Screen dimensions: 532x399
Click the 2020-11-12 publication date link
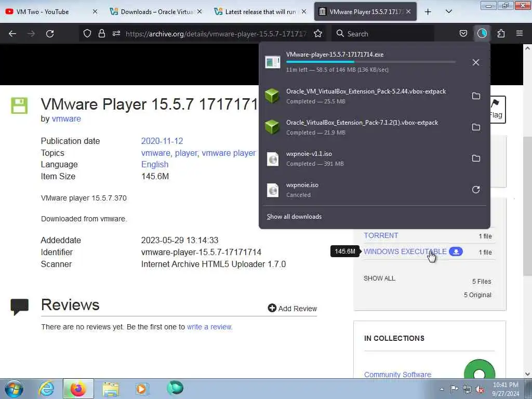click(x=162, y=141)
